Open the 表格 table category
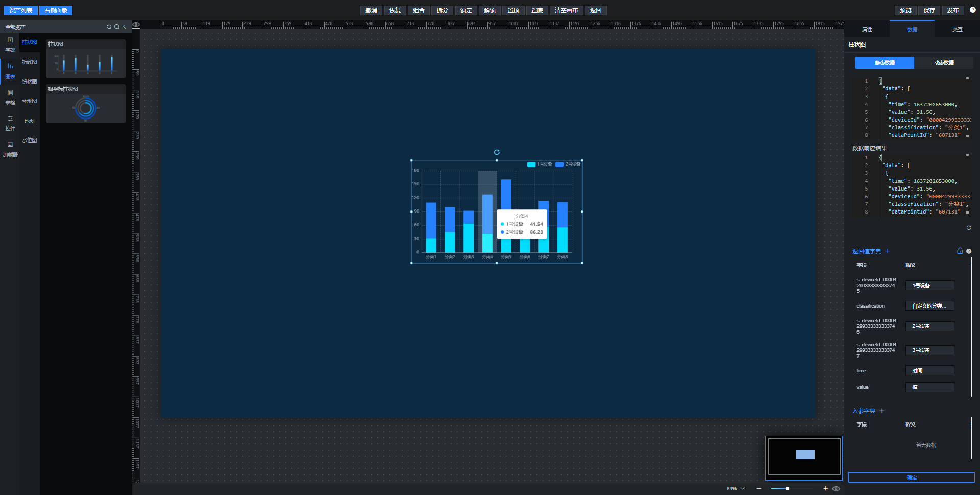 (x=10, y=97)
